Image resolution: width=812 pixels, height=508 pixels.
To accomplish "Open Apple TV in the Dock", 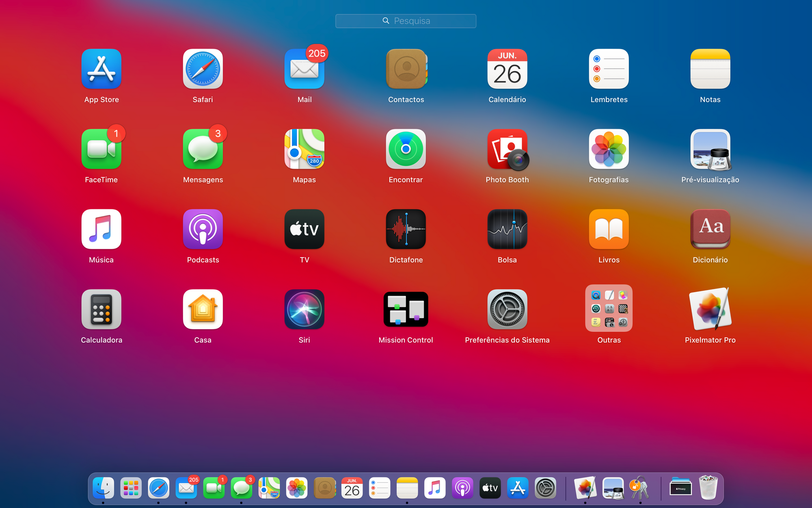I will [x=490, y=488].
